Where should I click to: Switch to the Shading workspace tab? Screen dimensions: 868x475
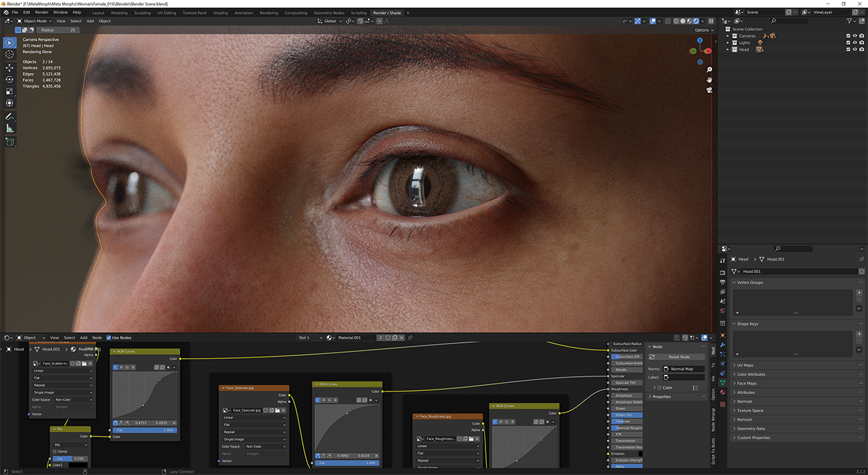(x=220, y=13)
